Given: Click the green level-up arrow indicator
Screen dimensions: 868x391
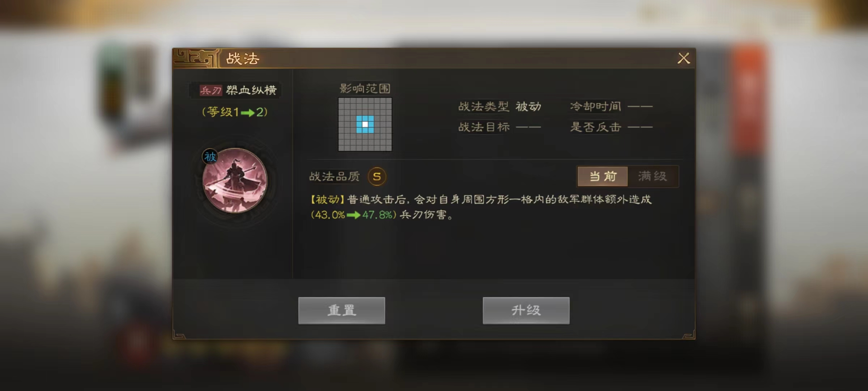Looking at the screenshot, I should coord(248,113).
